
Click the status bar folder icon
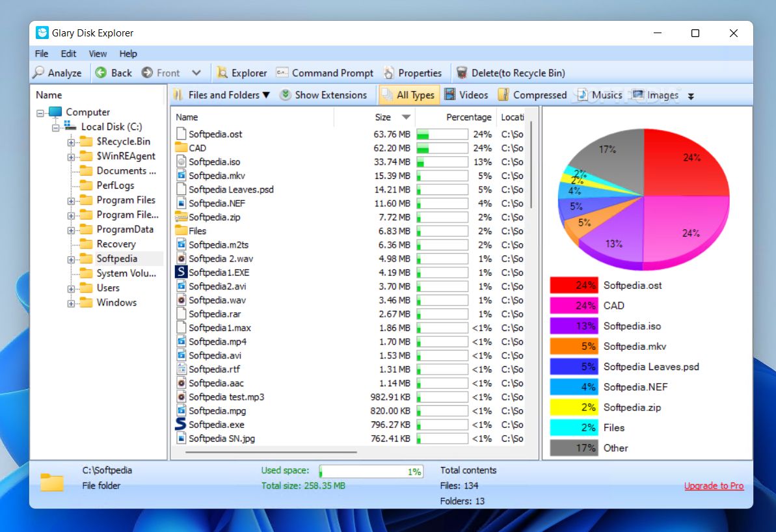coord(52,482)
